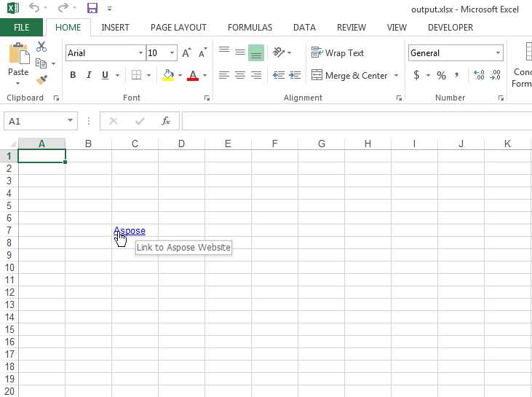Viewport: 532px width, 397px height.
Task: Click Decrease Indent icon
Action: 279,75
